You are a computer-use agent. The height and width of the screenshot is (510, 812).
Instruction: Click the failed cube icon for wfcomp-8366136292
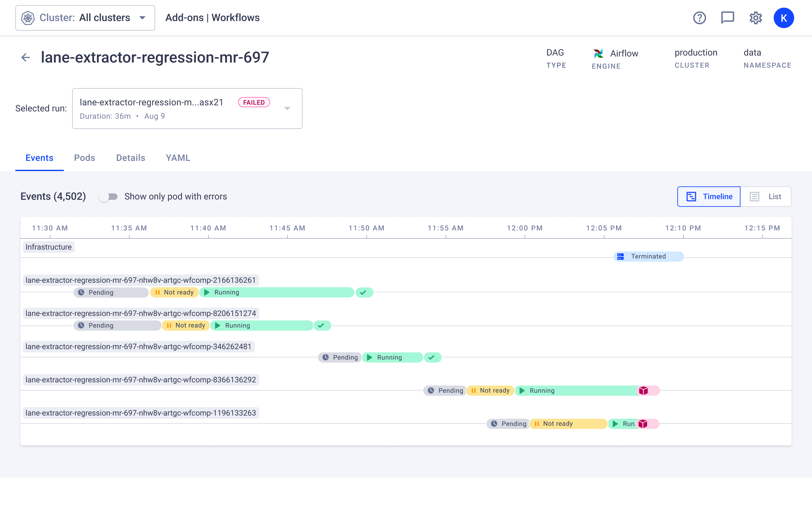(x=643, y=390)
